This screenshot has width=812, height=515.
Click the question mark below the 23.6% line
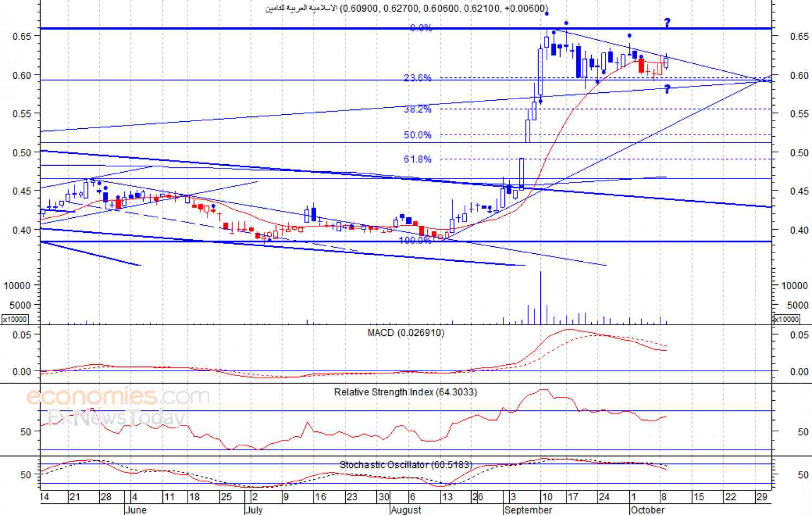(667, 90)
